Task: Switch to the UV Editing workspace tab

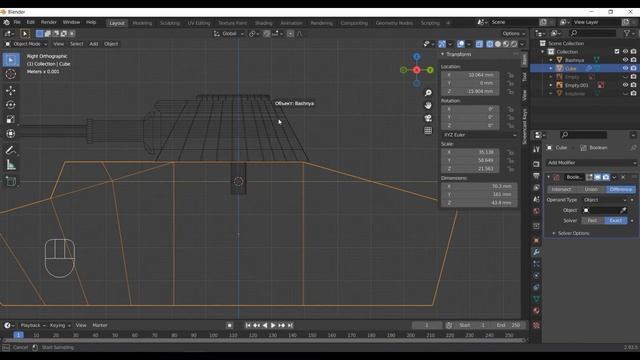Action: pyautogui.click(x=199, y=23)
